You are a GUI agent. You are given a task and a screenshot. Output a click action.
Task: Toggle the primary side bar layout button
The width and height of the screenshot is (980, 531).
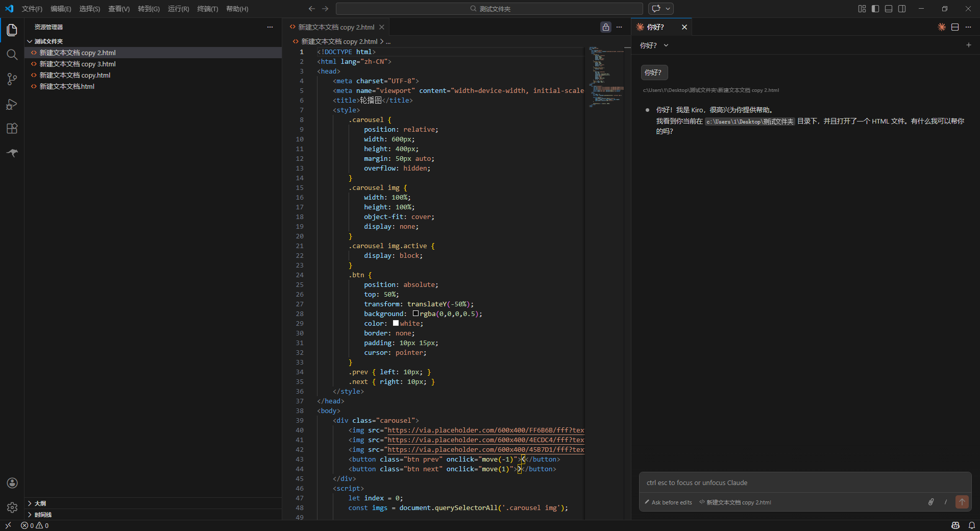click(875, 9)
